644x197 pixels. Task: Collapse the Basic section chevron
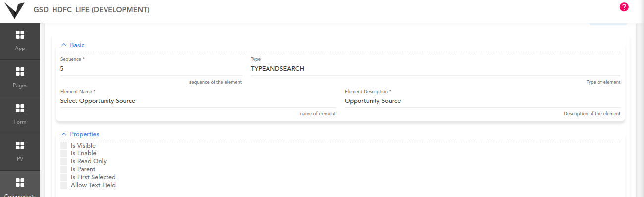(63, 45)
